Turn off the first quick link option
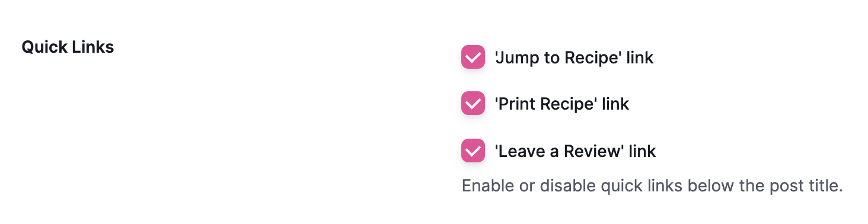 click(473, 57)
